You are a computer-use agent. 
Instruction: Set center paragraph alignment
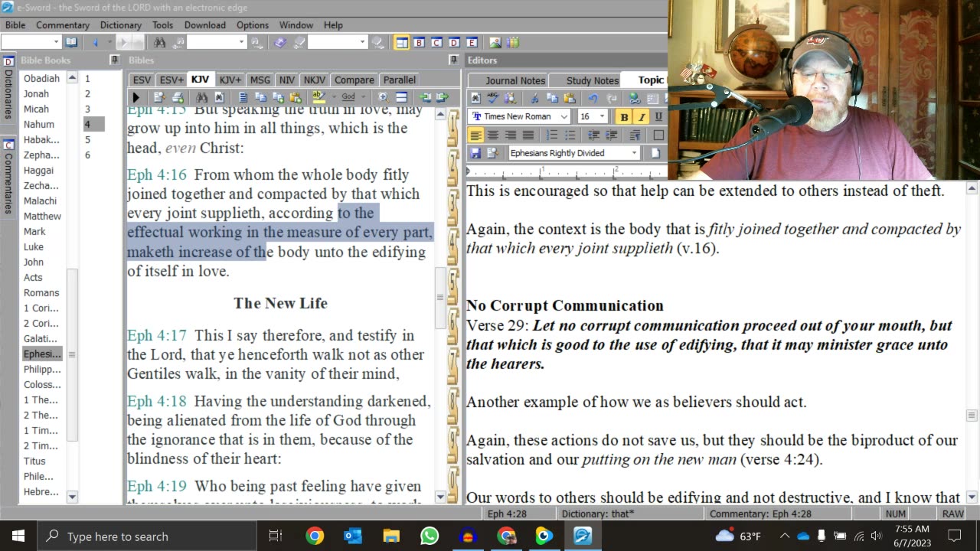pos(493,135)
